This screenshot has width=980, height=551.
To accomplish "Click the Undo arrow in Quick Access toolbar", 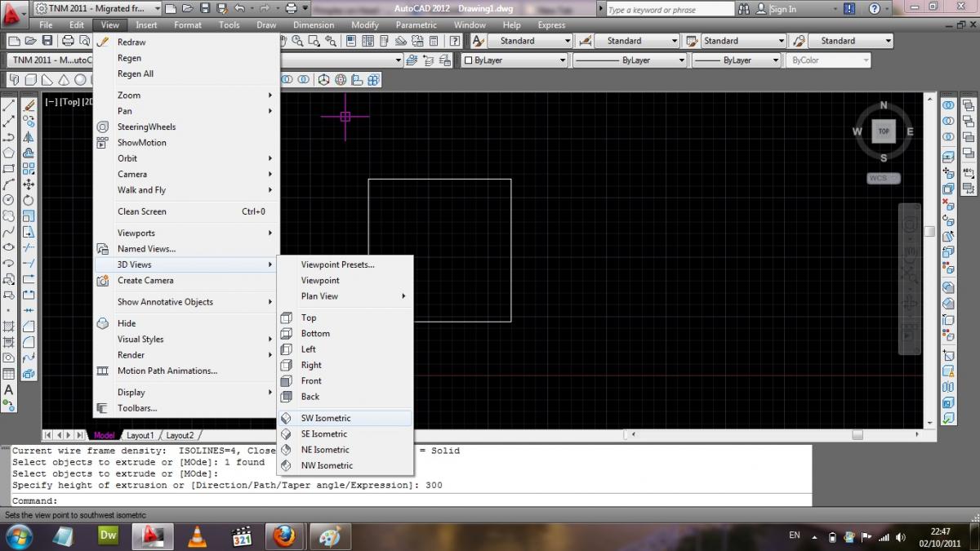I will [x=239, y=8].
